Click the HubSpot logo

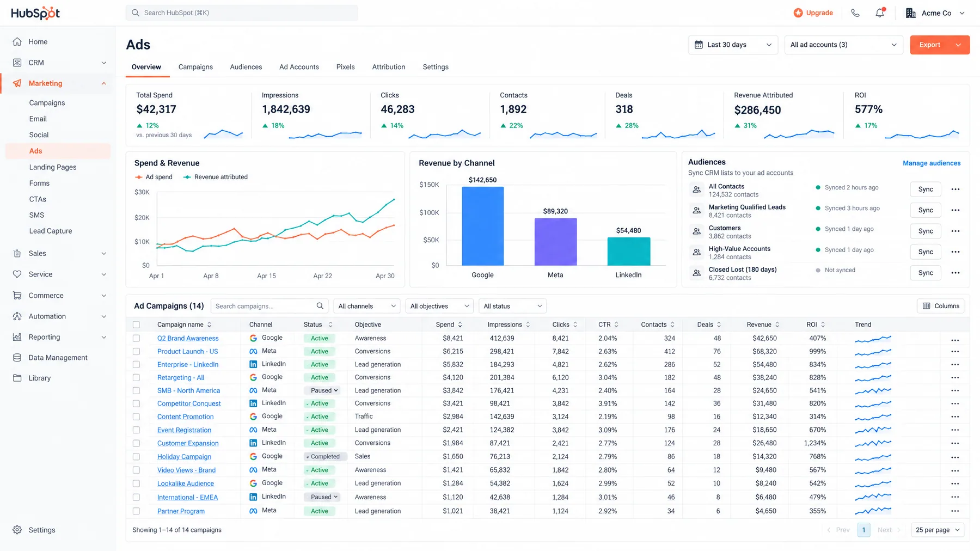[x=35, y=13]
